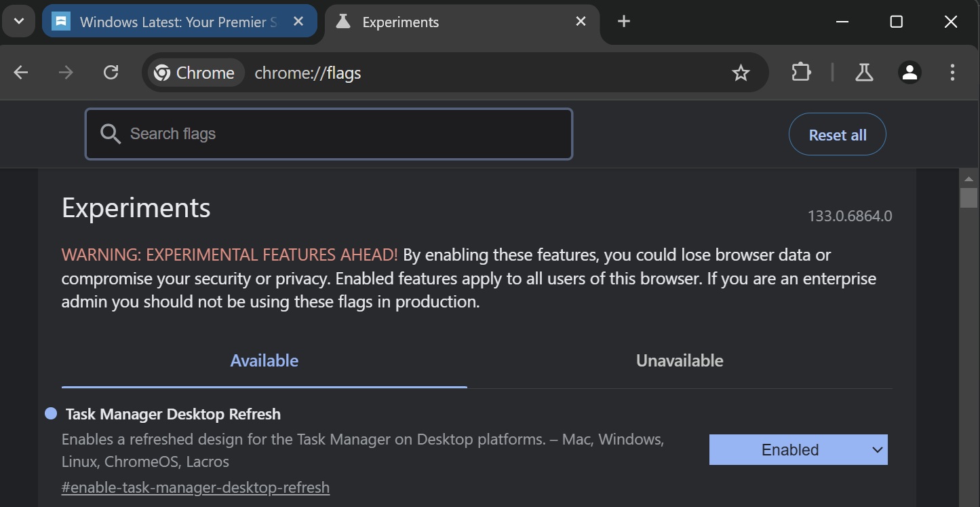
Task: Click the WARNING: EXPERIMENTAL FEATURES AHEAD! text
Action: pyautogui.click(x=230, y=255)
